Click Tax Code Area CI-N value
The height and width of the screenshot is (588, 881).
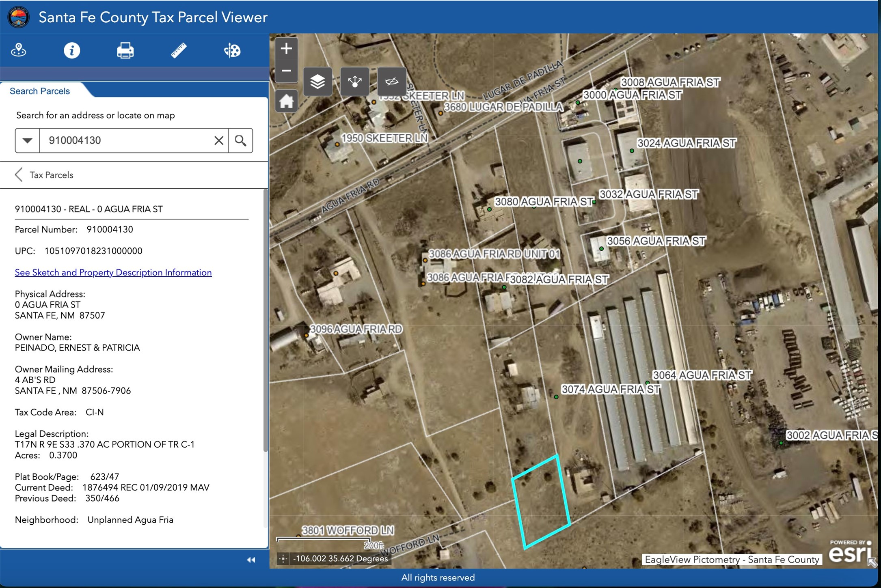click(x=95, y=412)
